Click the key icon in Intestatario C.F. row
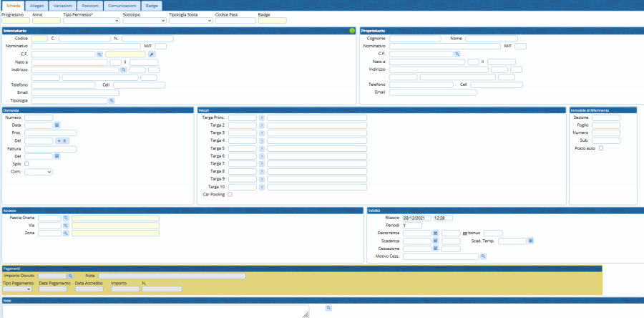This screenshot has width=644, height=318. tap(152, 54)
